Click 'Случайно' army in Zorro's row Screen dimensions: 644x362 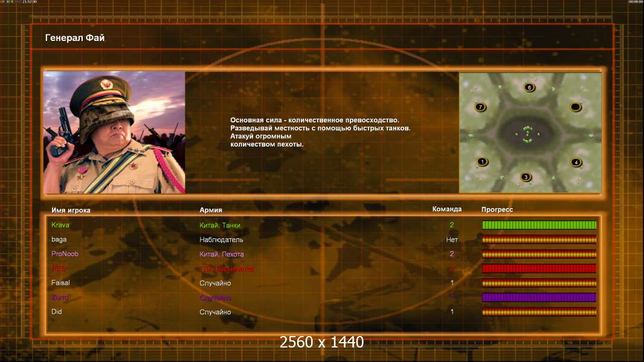215,297
